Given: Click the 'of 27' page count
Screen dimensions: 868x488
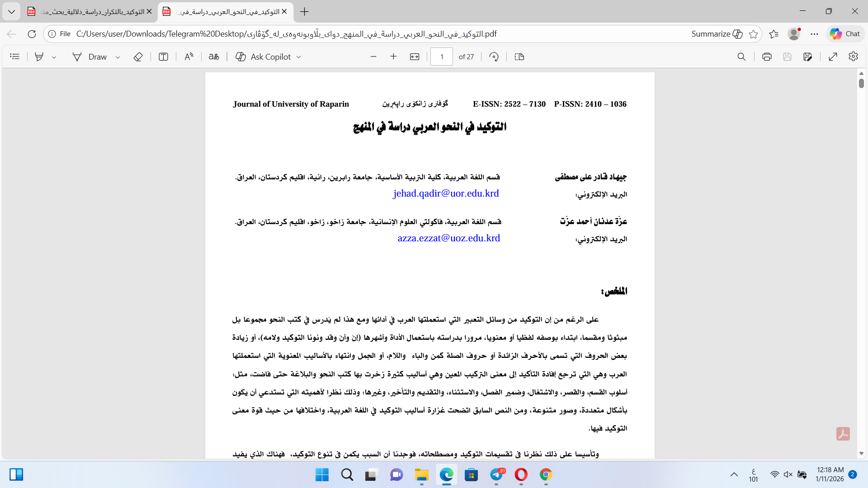Looking at the screenshot, I should pos(466,57).
